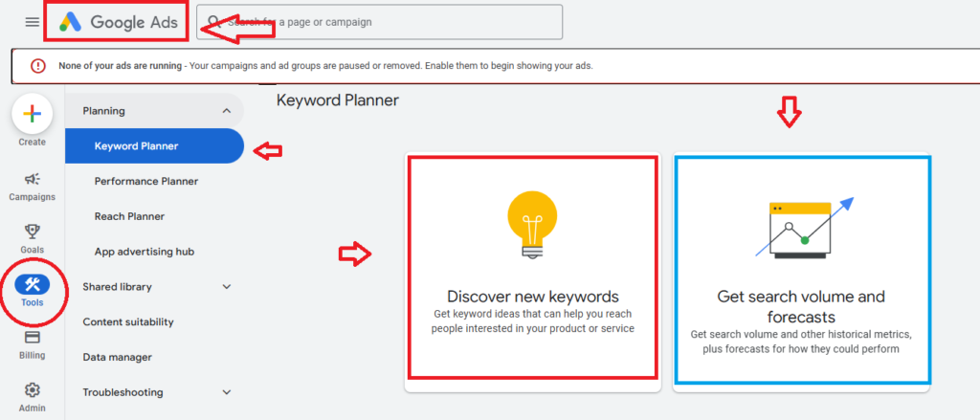Click the search field for pages or campaigns

pos(379,23)
